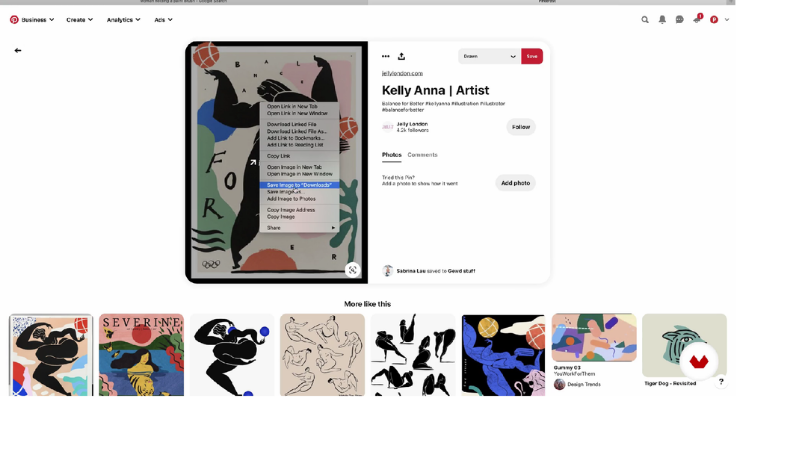
Task: Click the visual search icon on pin
Action: pos(353,270)
